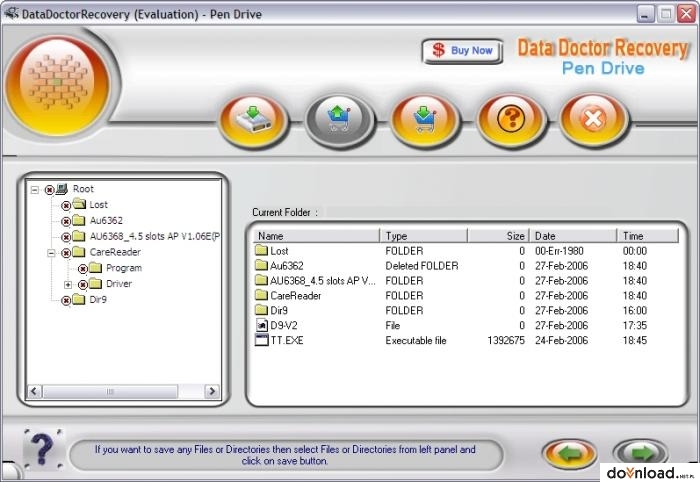Click the Root computer icon in tree
Image resolution: width=700 pixels, height=482 pixels.
(x=62, y=188)
